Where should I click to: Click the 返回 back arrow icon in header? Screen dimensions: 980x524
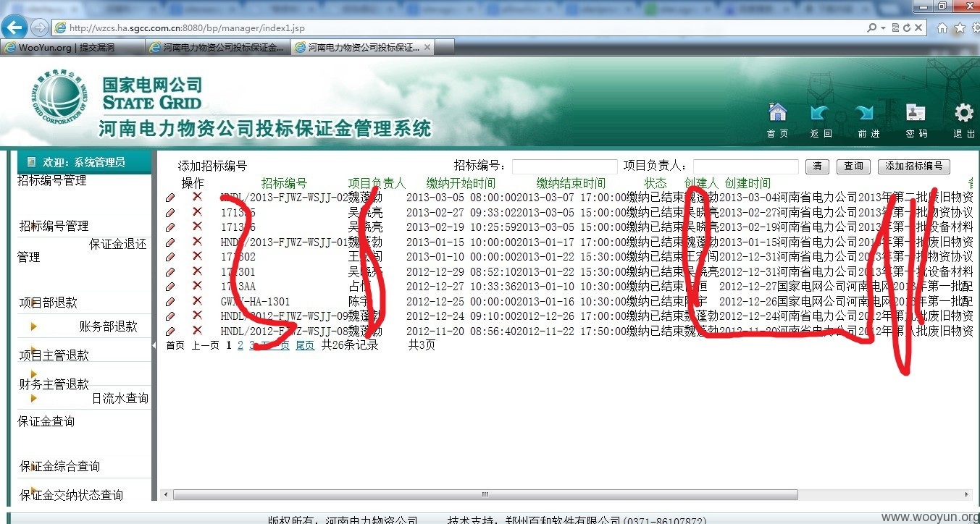820,112
